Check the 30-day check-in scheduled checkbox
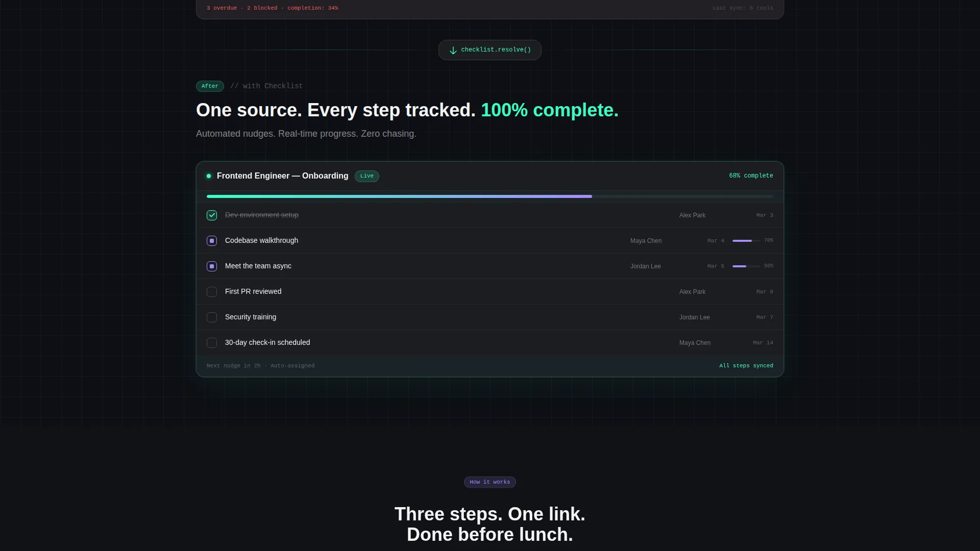Screen dimensions: 980x551 212,343
